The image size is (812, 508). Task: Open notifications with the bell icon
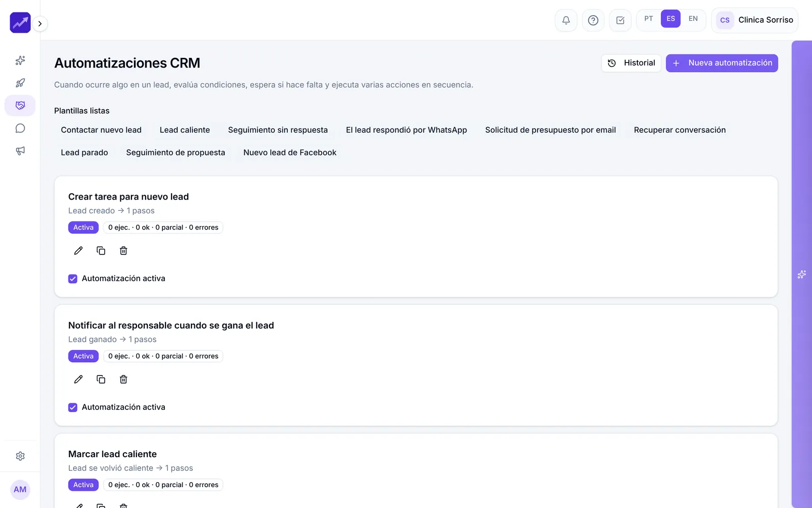[x=566, y=20]
